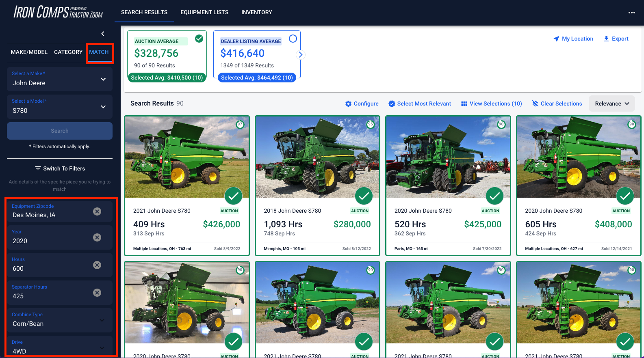The image size is (644, 358).
Task: Click the 90 of 90 Results text
Action: 154,65
